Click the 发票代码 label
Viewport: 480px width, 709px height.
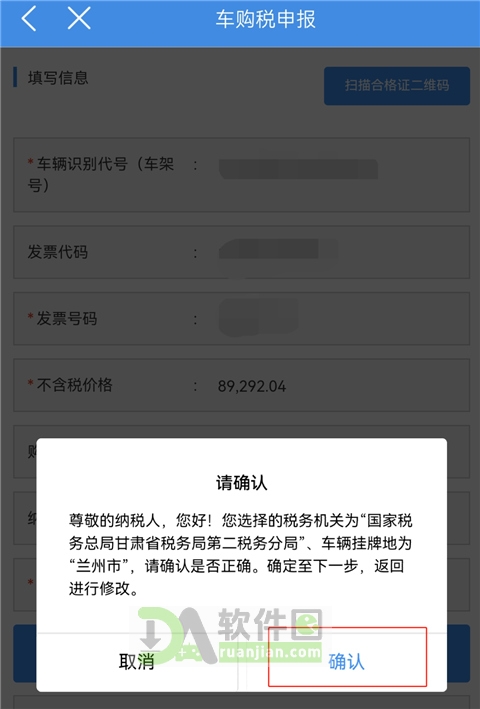point(58,252)
